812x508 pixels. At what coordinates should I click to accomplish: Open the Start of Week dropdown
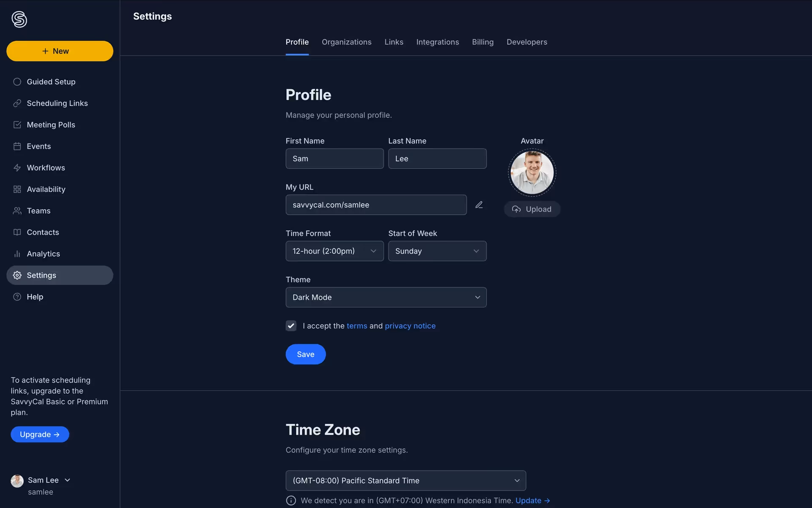click(437, 251)
